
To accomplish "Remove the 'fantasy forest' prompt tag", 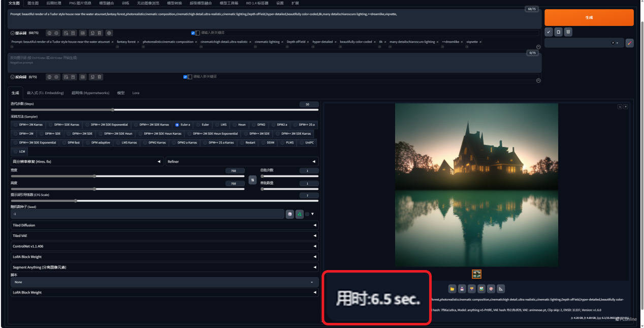I will [x=139, y=42].
